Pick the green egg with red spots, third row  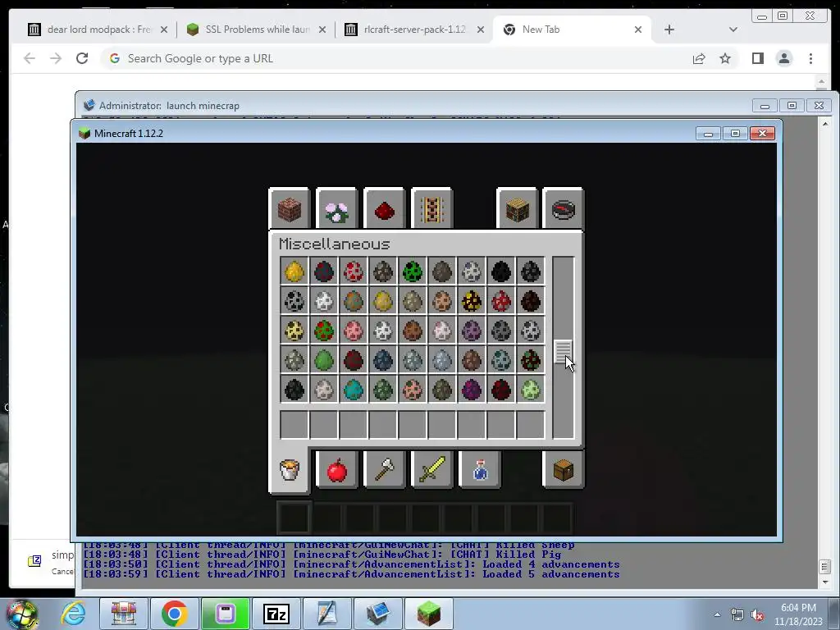(323, 331)
